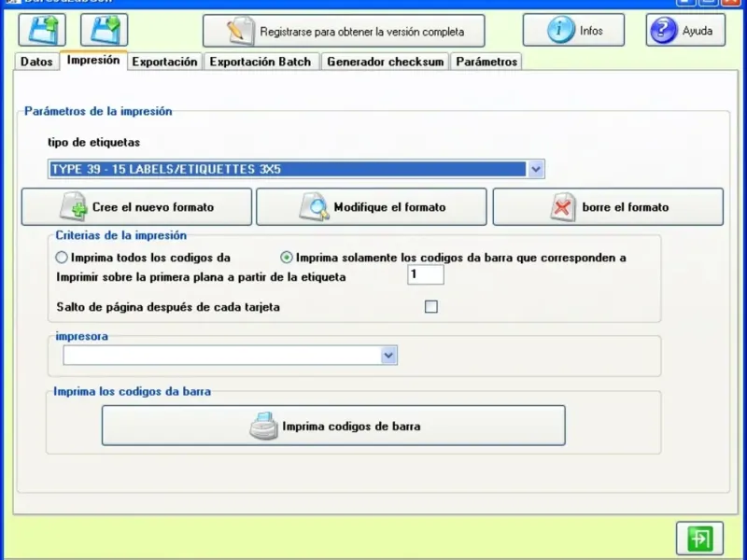Screen dimensions: 747x560
Task: Click Imprima codigos de barra button
Action: pos(333,426)
